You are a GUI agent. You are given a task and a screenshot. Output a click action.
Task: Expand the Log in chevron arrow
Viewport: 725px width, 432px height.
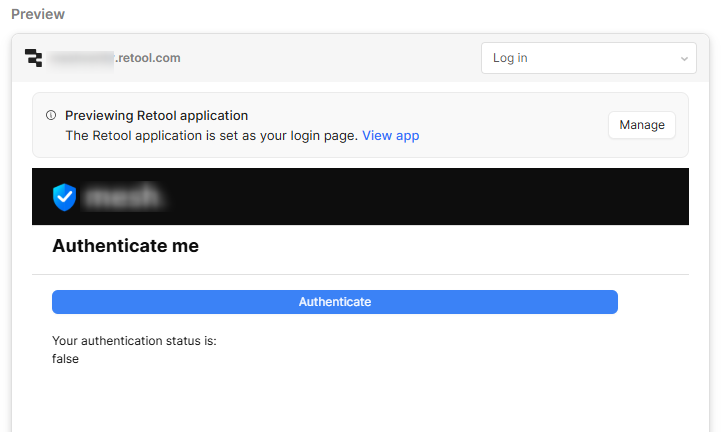click(x=684, y=59)
